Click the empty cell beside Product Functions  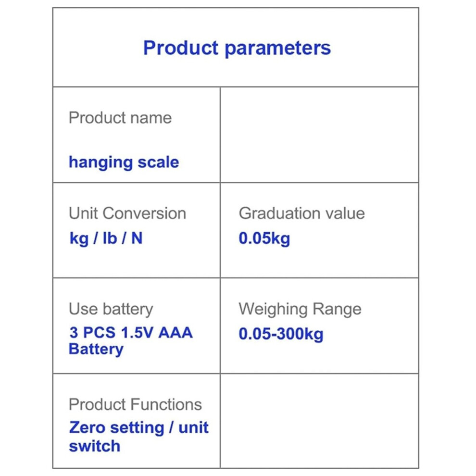click(319, 421)
